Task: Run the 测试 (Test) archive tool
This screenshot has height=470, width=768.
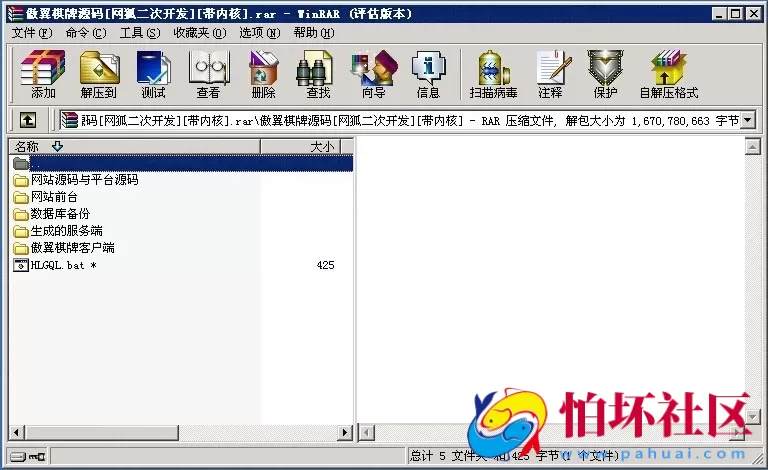Action: (x=153, y=74)
